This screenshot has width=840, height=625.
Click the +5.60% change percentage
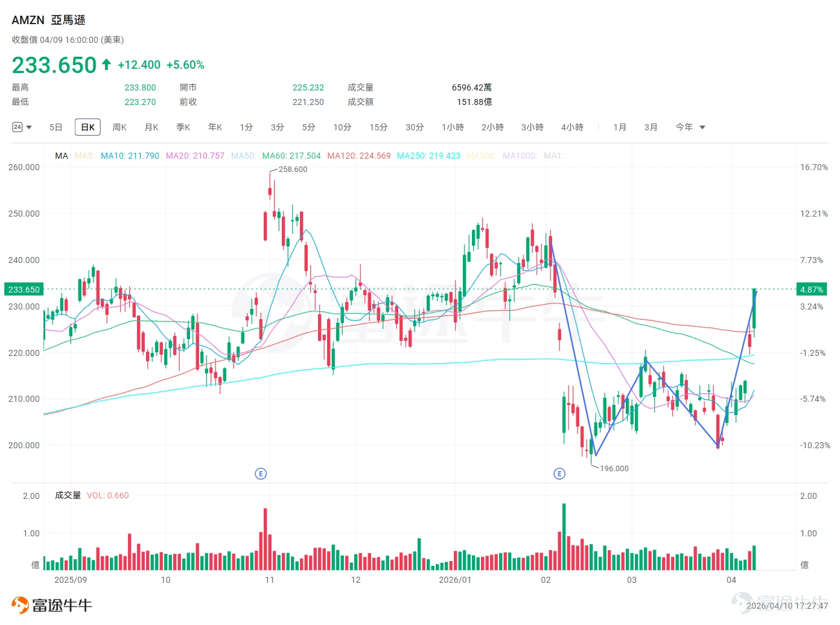tap(185, 65)
